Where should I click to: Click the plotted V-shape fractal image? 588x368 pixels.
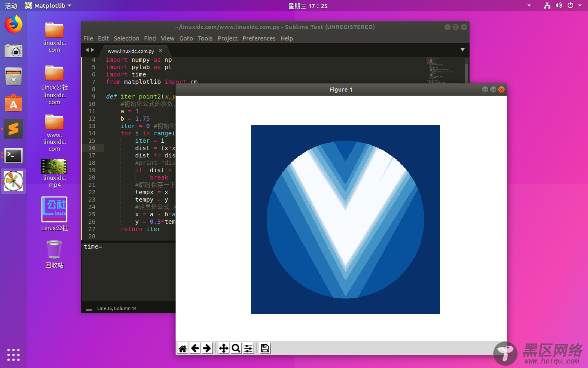click(x=345, y=220)
